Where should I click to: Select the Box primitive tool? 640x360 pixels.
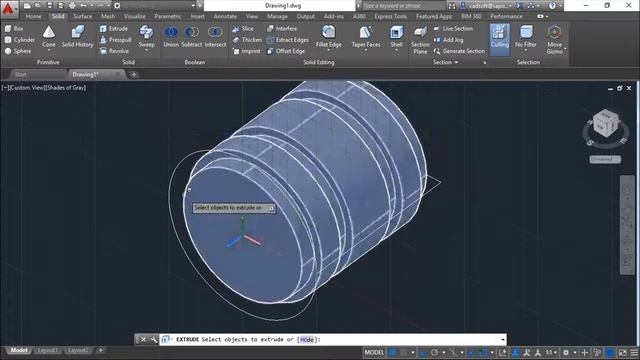pos(14,29)
